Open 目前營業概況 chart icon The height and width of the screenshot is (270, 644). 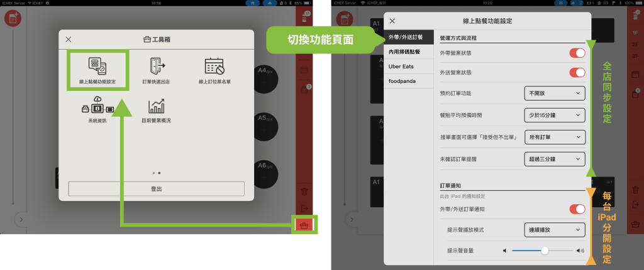click(156, 109)
